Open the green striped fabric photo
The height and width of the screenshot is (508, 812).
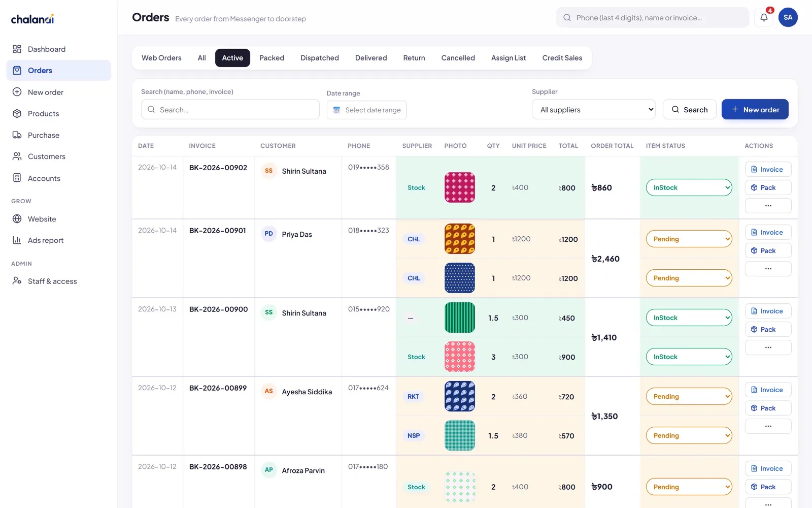460,317
